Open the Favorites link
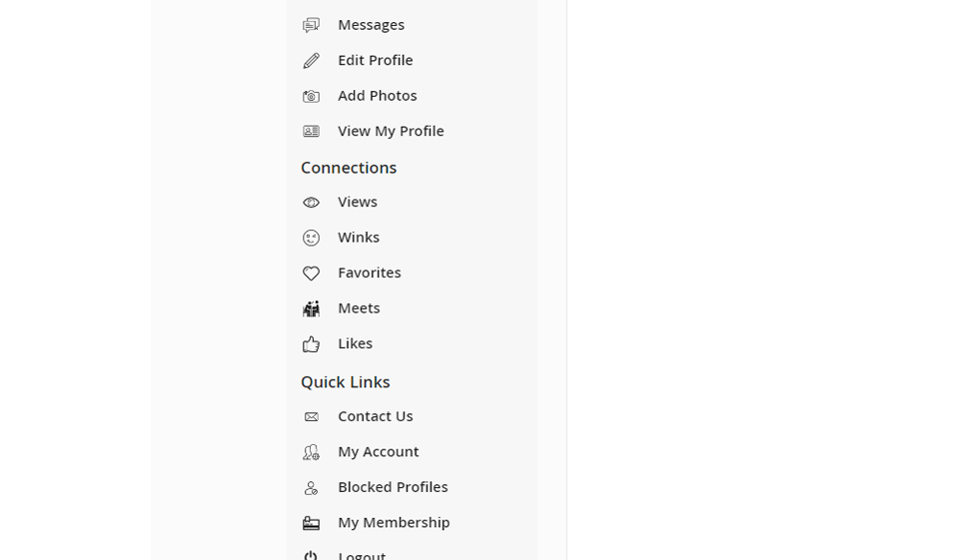This screenshot has height=560, width=959. point(369,273)
